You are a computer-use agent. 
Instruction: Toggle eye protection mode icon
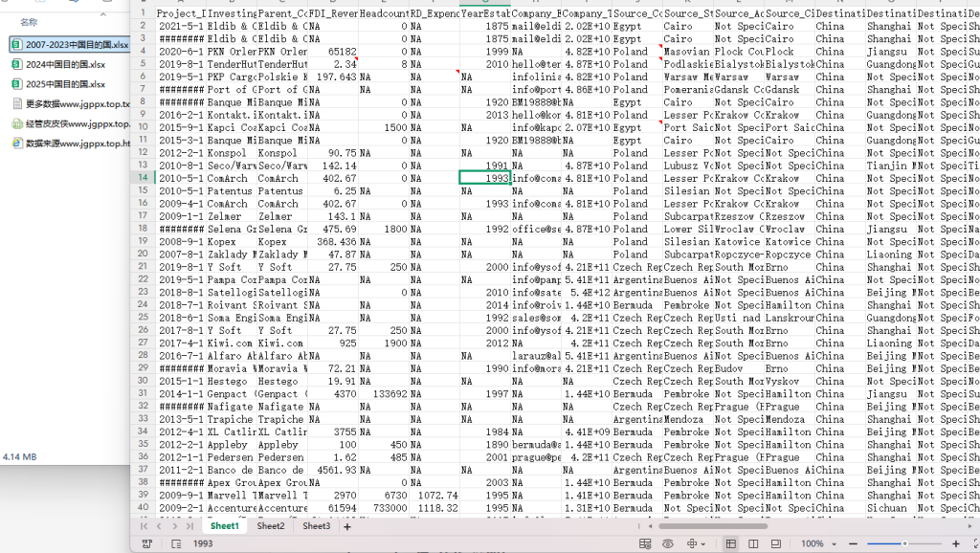click(x=667, y=543)
